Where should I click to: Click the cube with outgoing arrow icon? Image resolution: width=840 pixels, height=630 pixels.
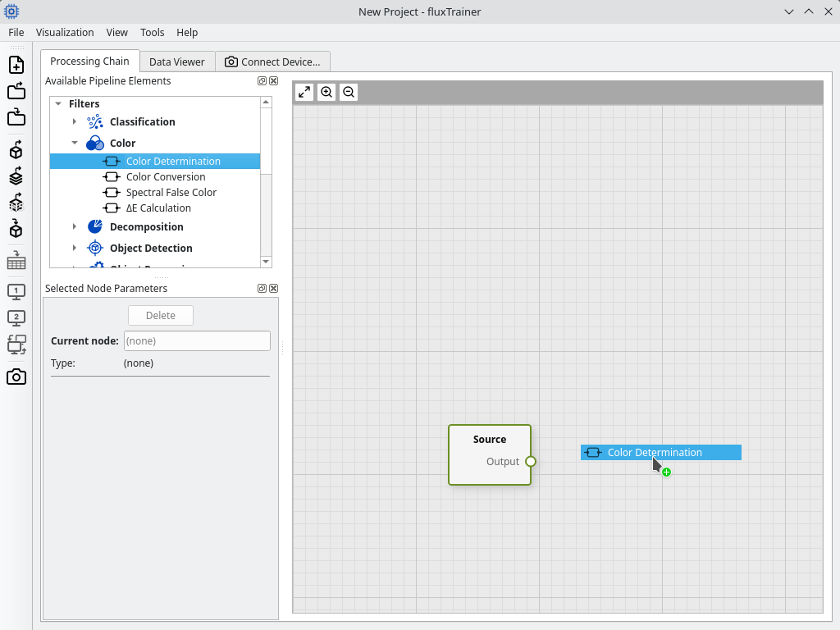pos(16,150)
